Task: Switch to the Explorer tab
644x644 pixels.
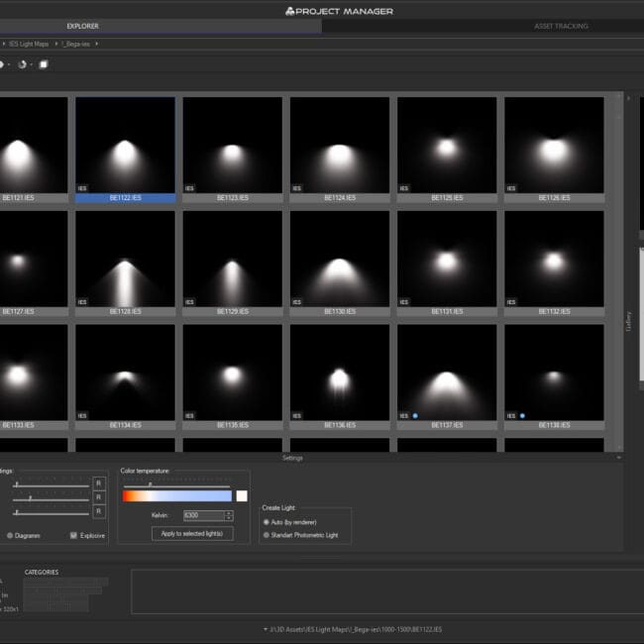Action: point(161,26)
